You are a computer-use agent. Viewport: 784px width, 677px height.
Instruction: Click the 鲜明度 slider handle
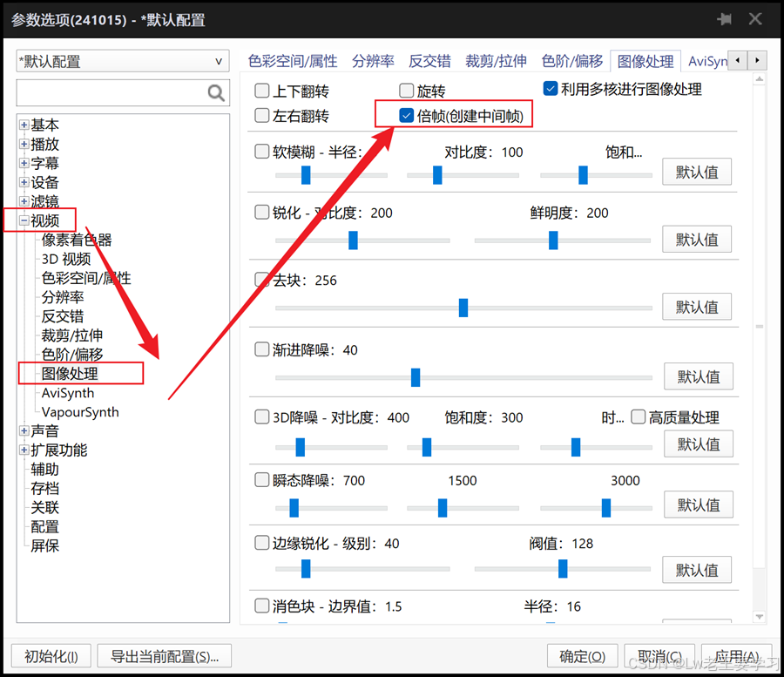click(x=553, y=240)
